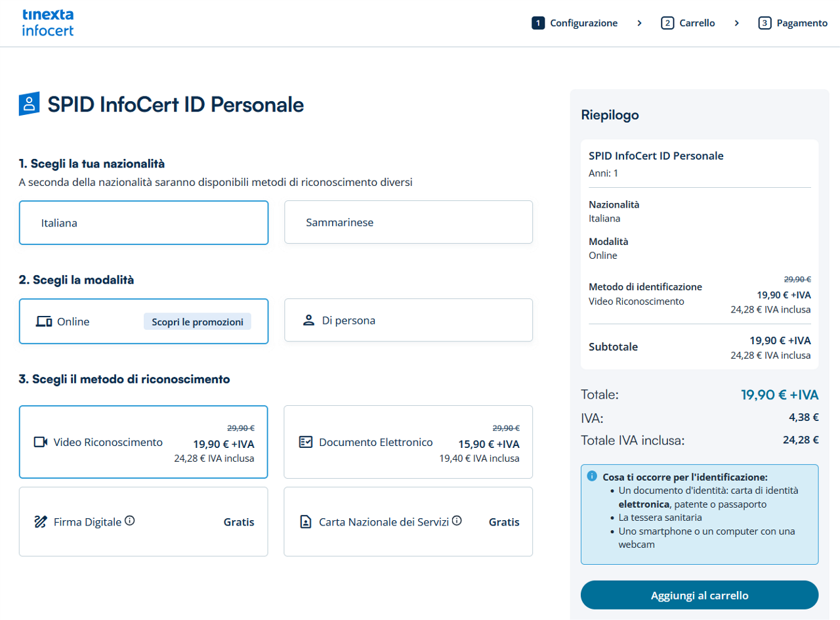
Task: Go to Carrello step
Action: 688,23
